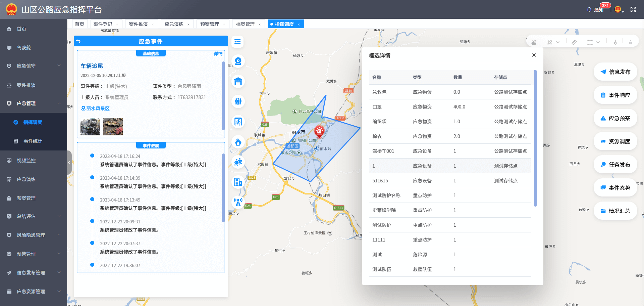Toggle the layers panel icon above the camera icon
The width and height of the screenshot is (644, 306).
point(238,42)
